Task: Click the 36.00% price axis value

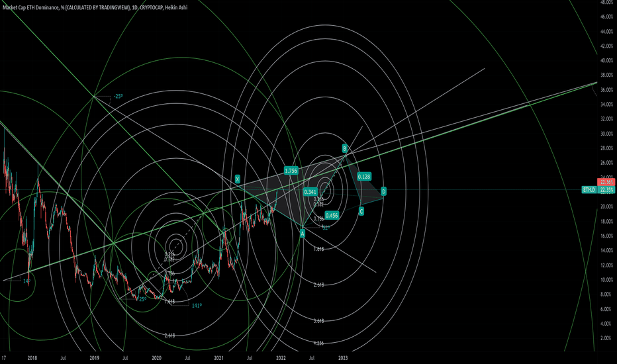Action: 606,90
